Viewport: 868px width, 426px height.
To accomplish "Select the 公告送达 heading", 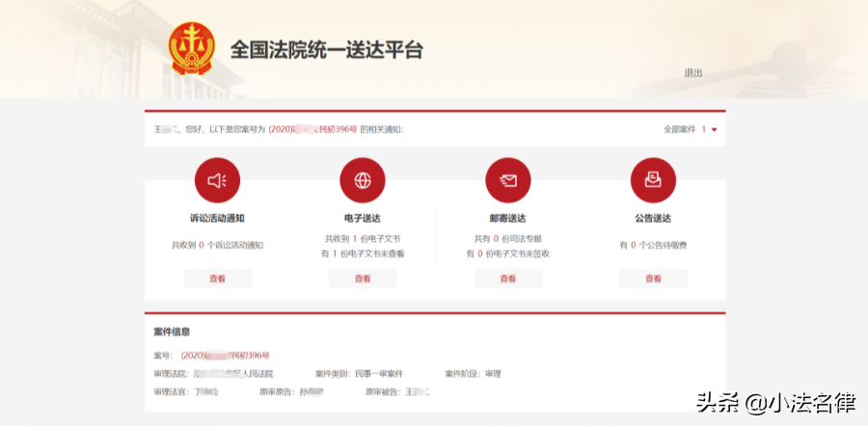I will (x=653, y=219).
